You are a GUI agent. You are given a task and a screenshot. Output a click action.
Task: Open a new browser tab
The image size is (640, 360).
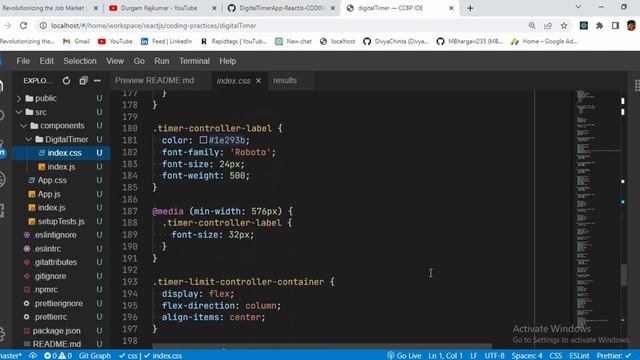click(470, 8)
